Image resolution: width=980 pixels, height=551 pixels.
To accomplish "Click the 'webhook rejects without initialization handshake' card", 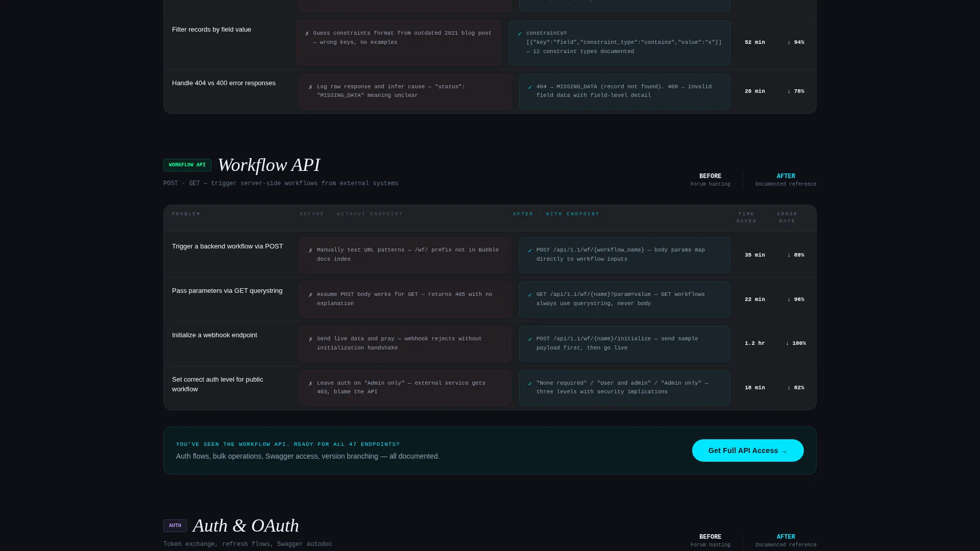I will tap(405, 344).
